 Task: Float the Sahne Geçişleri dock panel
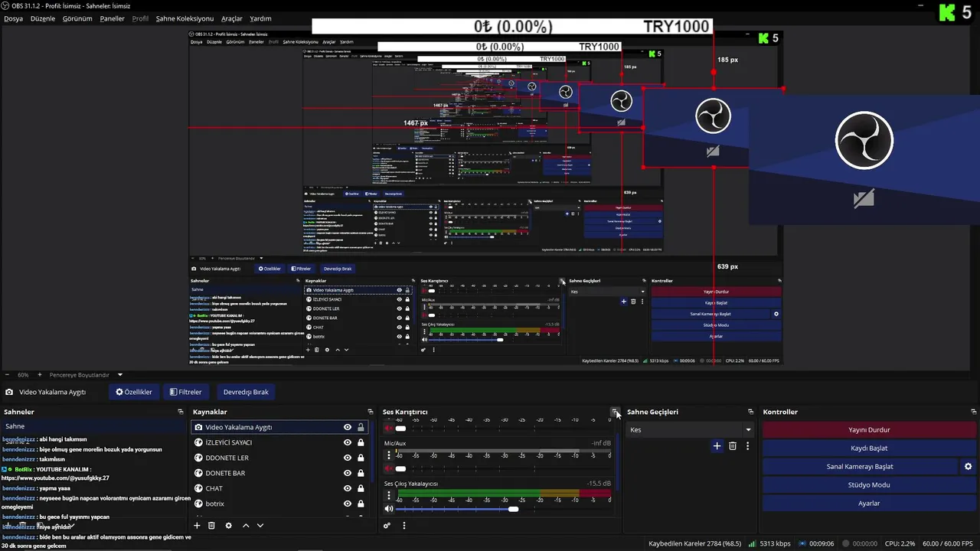[x=750, y=412]
